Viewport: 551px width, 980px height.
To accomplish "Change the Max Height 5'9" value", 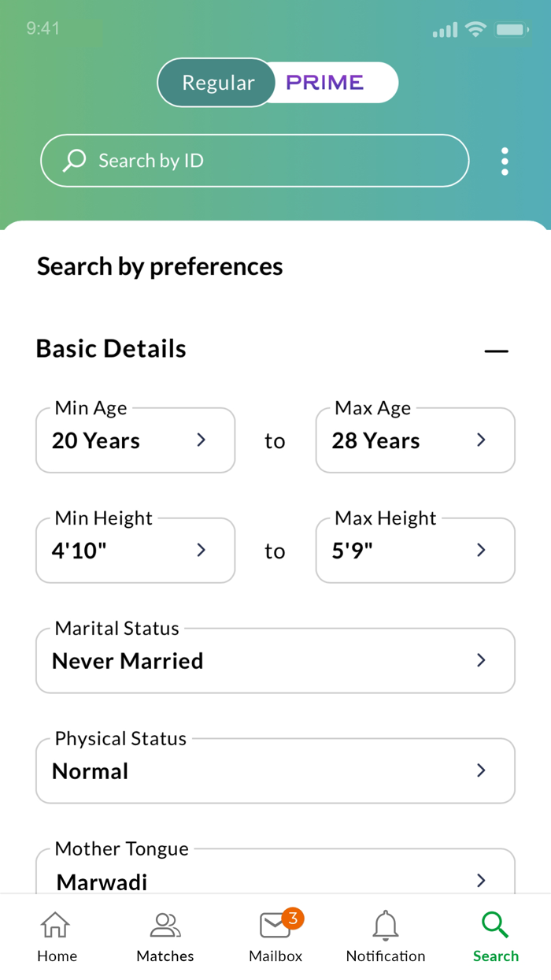I will [x=415, y=551].
